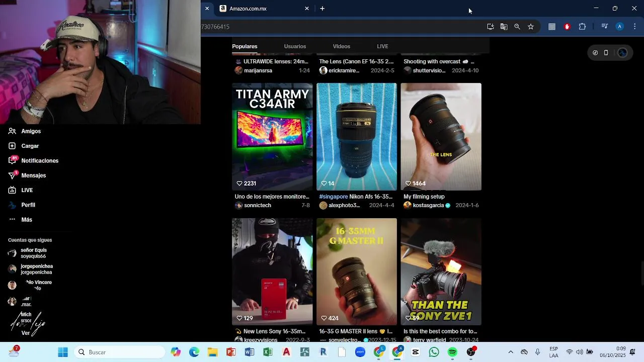Open a new browser tab
The image size is (644, 362).
(322, 9)
